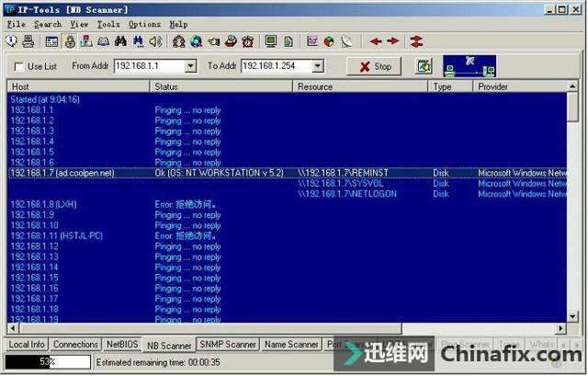The width and height of the screenshot is (588, 376).
Task: Click the binoculars icon in the toolbar
Action: pyautogui.click(x=120, y=41)
